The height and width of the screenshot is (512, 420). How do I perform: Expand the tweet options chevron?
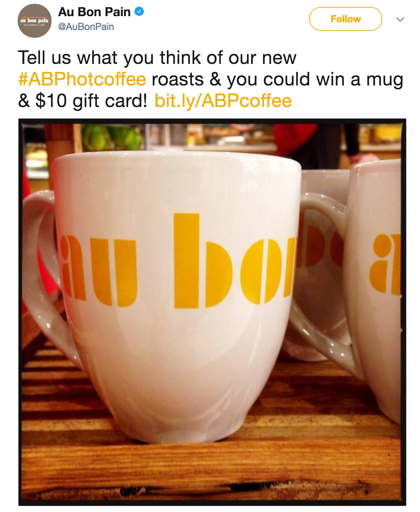point(400,19)
